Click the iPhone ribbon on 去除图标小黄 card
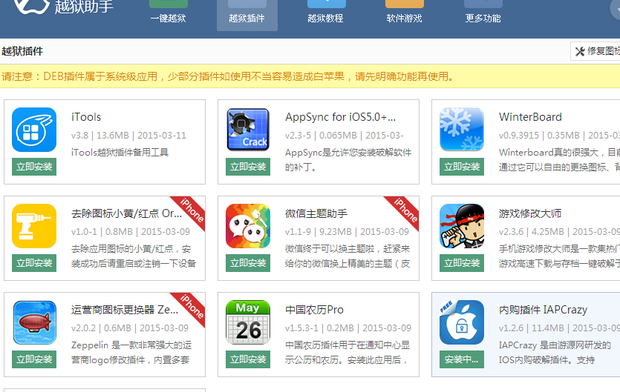 pyautogui.click(x=190, y=212)
